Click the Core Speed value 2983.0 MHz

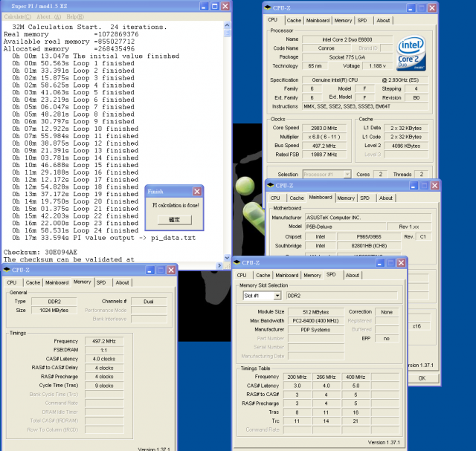pos(324,128)
